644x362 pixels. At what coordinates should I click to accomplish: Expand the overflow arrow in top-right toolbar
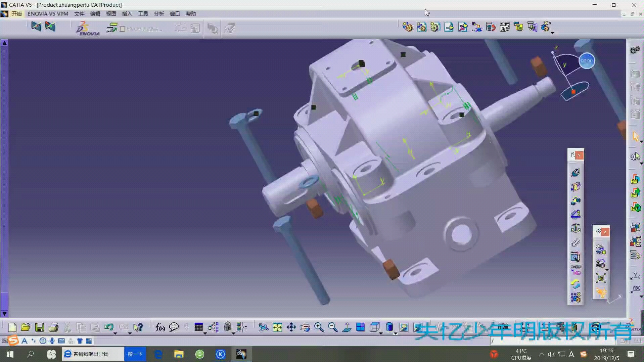pyautogui.click(x=552, y=33)
